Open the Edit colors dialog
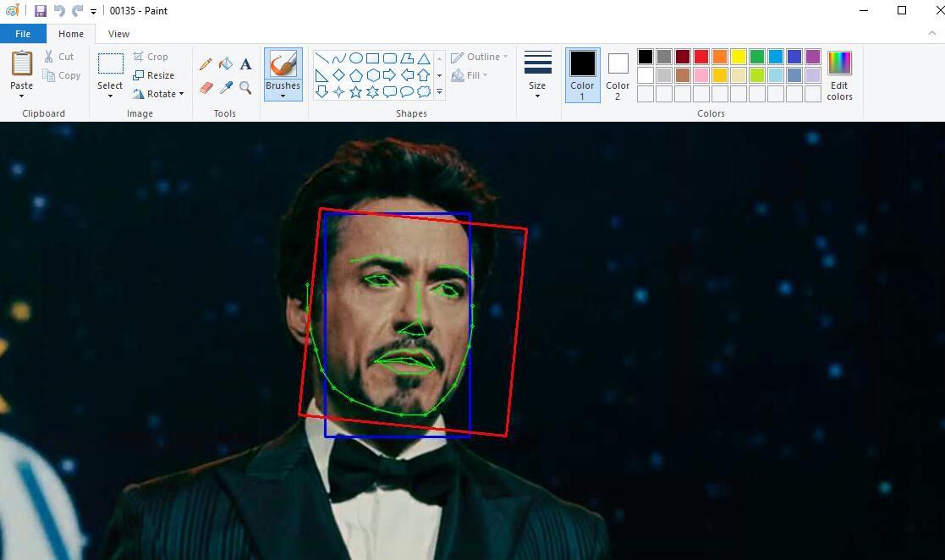945x560 pixels. tap(839, 75)
